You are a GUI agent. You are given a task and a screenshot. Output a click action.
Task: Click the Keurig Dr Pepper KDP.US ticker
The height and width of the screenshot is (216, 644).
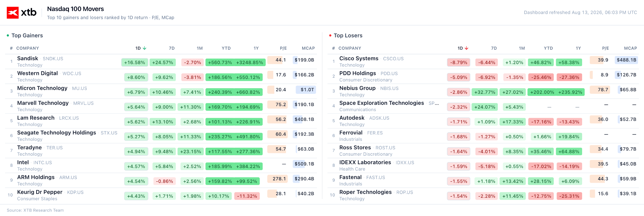75,192
